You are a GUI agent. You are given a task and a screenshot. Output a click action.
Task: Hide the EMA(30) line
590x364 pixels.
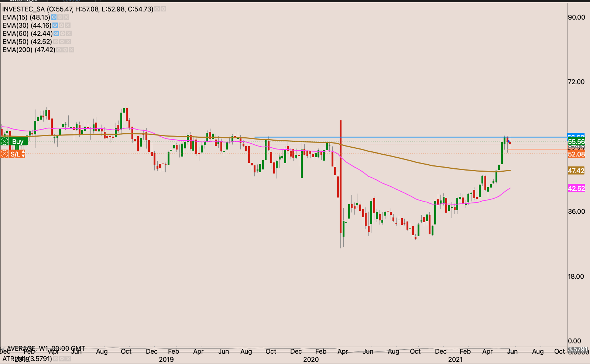[x=55, y=25]
